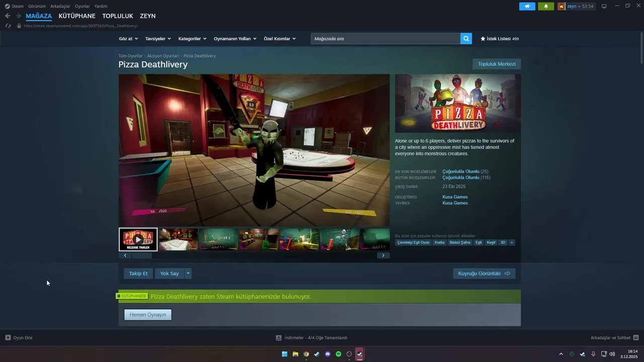Open the ZEYN profile tab

click(x=148, y=16)
